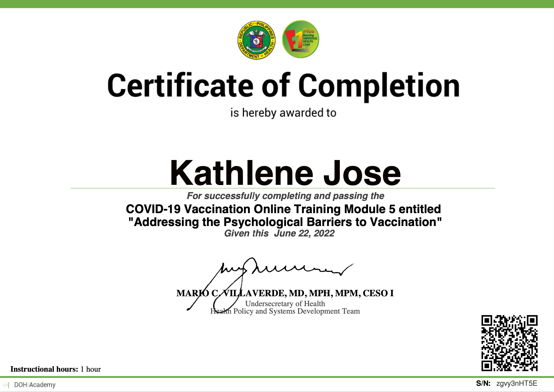Click the date June 22, 2022

[x=304, y=233]
